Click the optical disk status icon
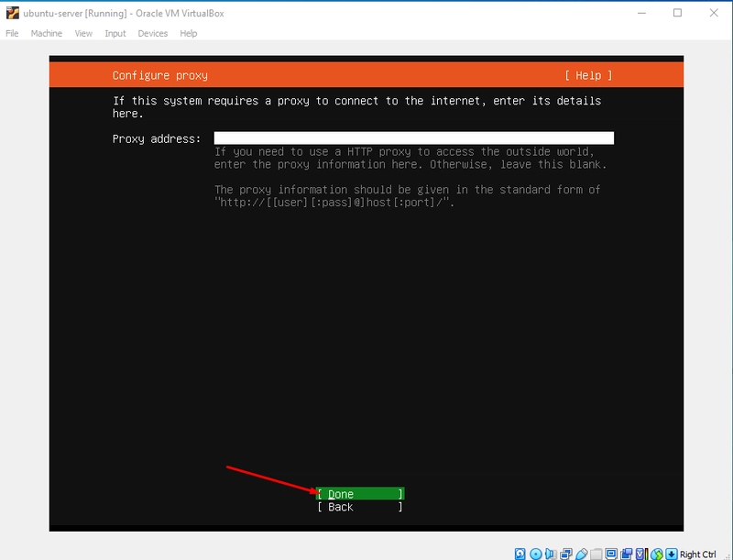Viewport: 733px width, 560px height. point(536,555)
